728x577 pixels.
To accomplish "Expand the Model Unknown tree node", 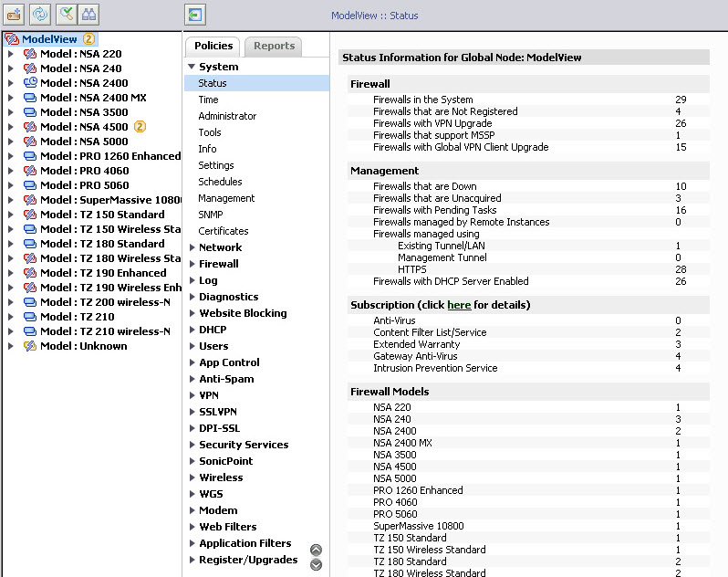I will click(x=11, y=346).
